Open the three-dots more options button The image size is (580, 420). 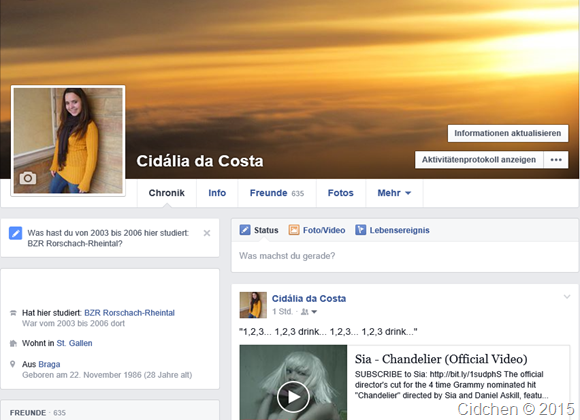(556, 159)
